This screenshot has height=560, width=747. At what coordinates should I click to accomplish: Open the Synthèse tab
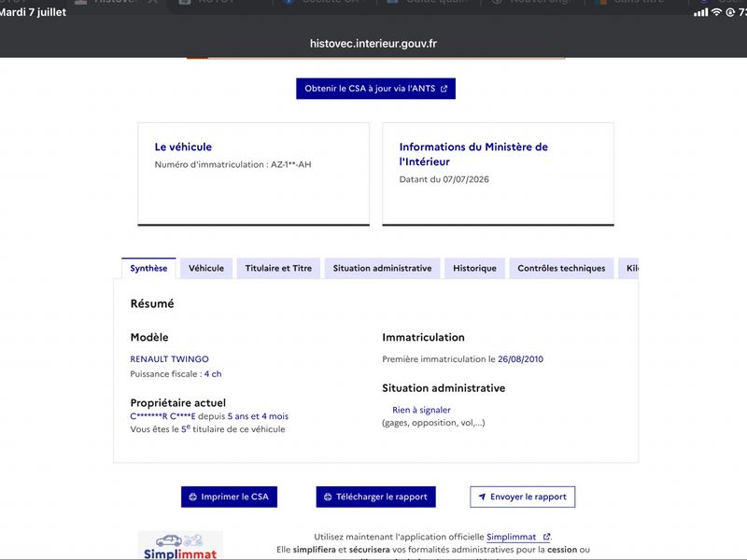pyautogui.click(x=148, y=268)
